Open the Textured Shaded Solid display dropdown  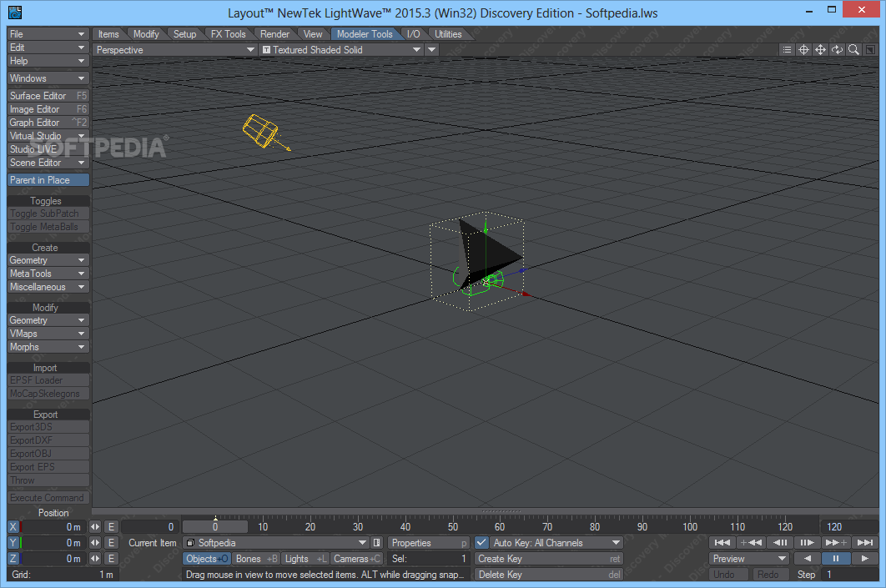tap(341, 50)
